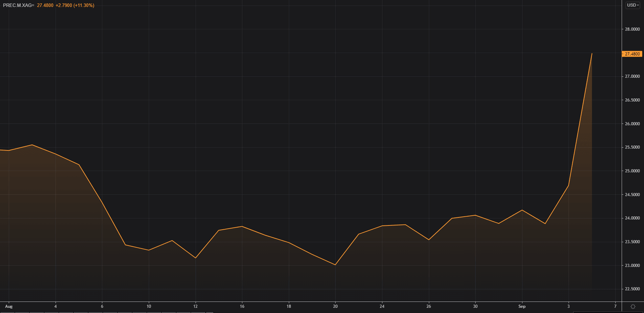Open chart settings gear icon

click(x=633, y=307)
